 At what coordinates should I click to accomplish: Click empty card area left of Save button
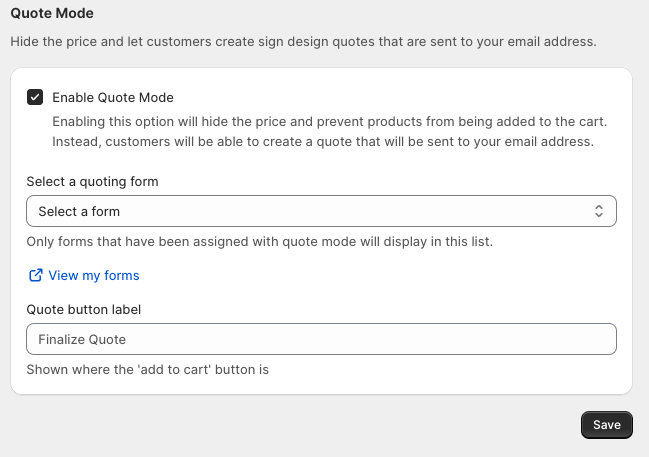point(300,424)
